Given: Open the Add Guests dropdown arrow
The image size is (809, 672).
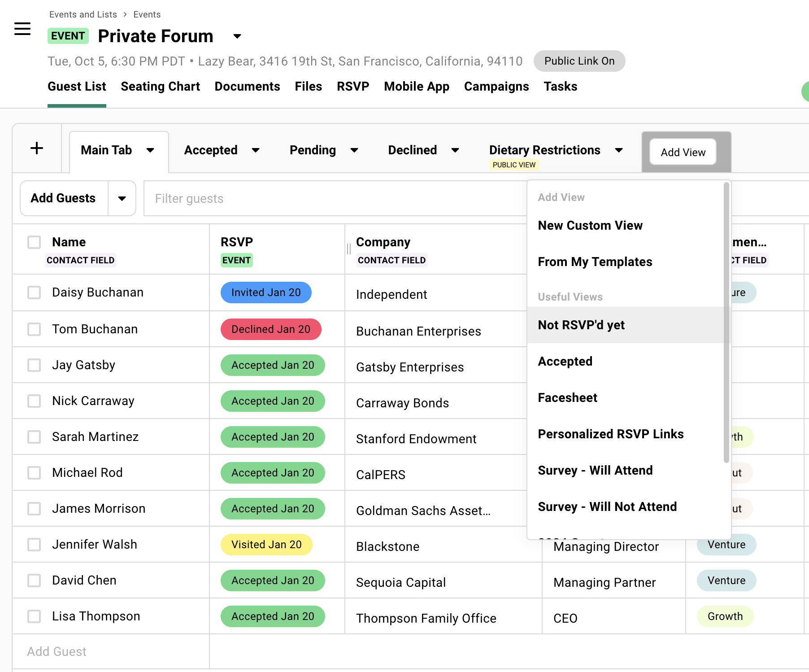Looking at the screenshot, I should click(122, 198).
